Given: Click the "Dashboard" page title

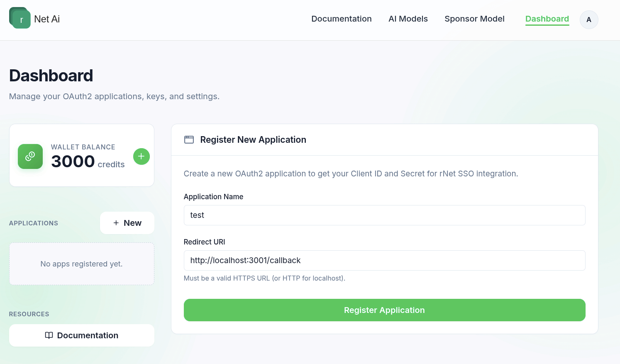Looking at the screenshot, I should (x=51, y=76).
